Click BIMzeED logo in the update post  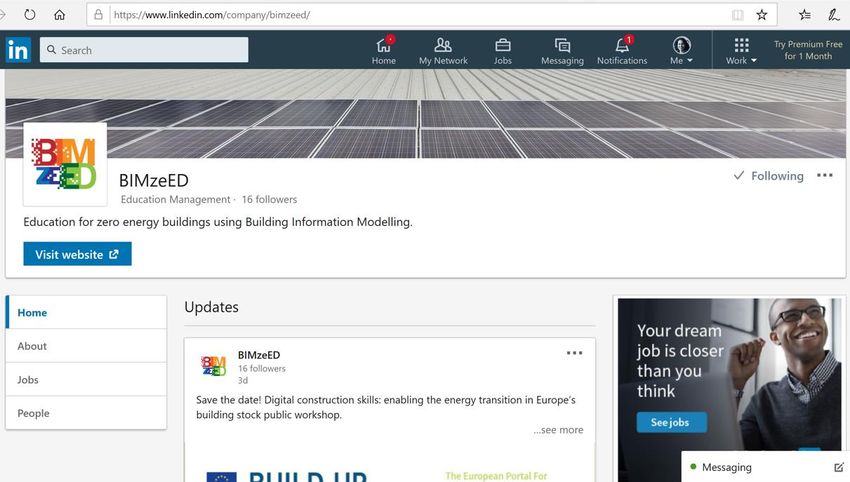pos(214,366)
